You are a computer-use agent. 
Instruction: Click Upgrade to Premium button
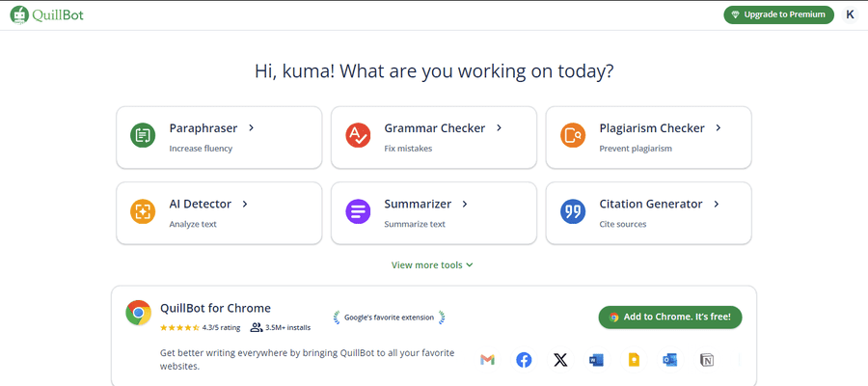[x=779, y=14]
